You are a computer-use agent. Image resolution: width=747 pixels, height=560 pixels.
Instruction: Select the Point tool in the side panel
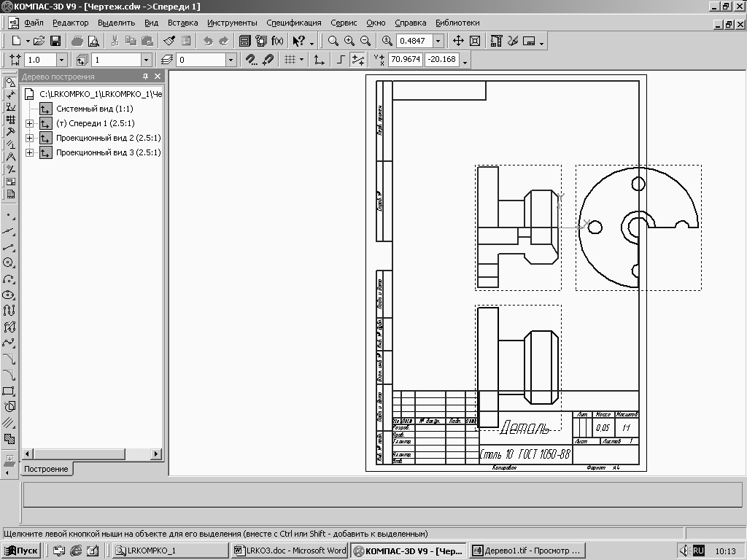pos(9,216)
